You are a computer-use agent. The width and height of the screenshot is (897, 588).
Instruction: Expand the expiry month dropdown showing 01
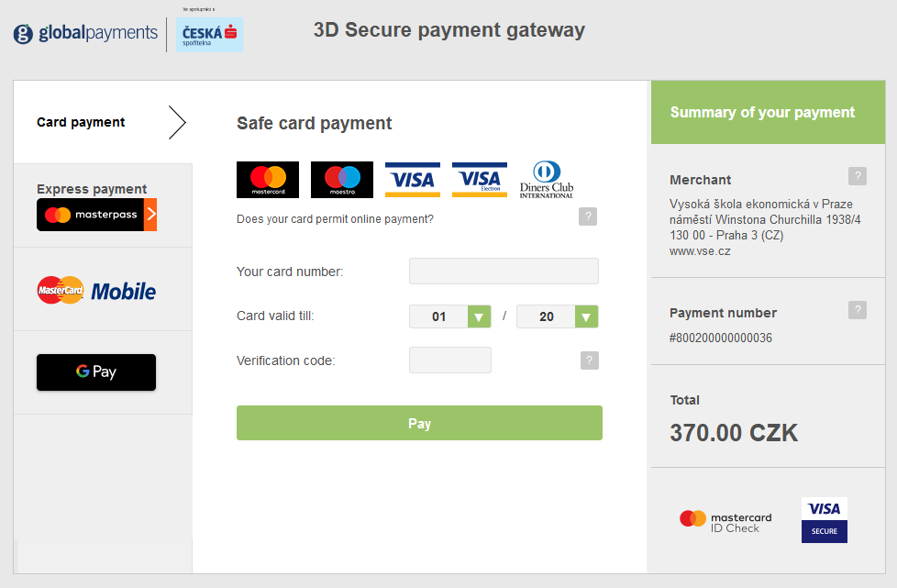point(449,316)
